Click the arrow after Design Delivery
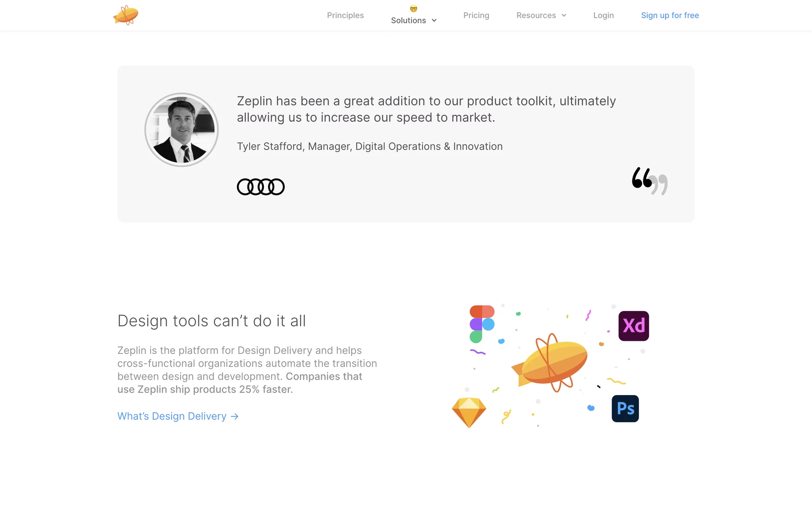This screenshot has height=508, width=812. (x=235, y=417)
